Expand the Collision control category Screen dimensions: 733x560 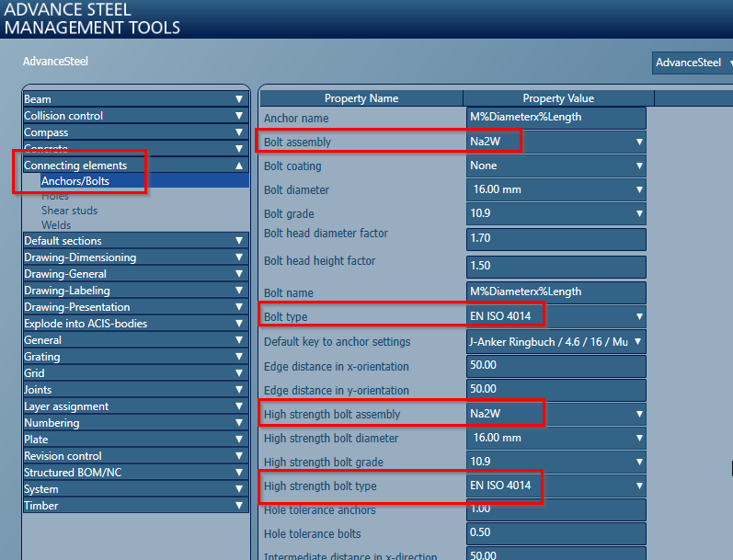[x=136, y=116]
